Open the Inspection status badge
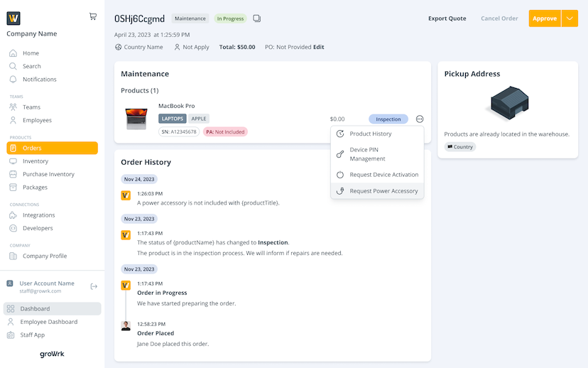The image size is (588, 368). [x=388, y=119]
